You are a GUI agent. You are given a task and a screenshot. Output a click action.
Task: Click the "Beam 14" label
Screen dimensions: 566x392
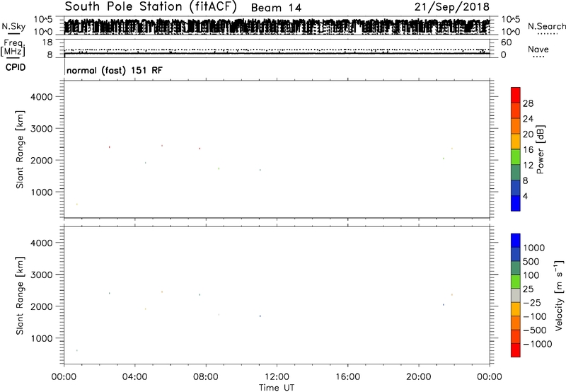tap(276, 8)
